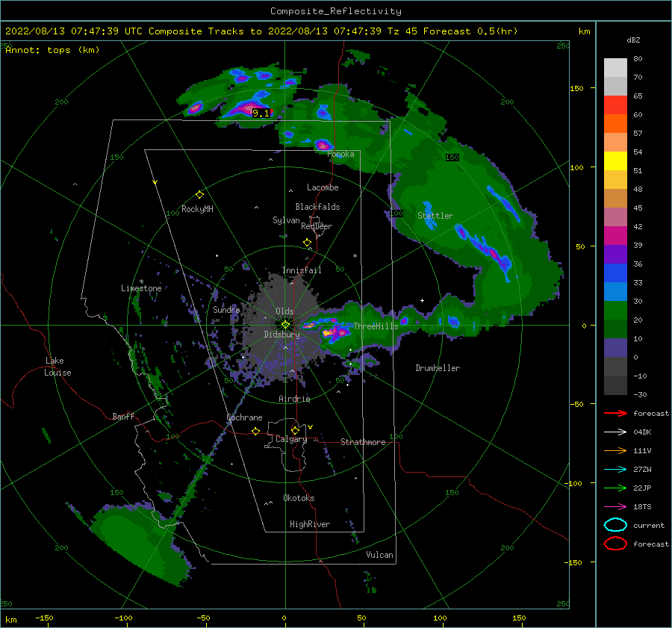672x628 pixels.
Task: Click the yellow diamond marker below RedDeer
Action: (x=307, y=243)
